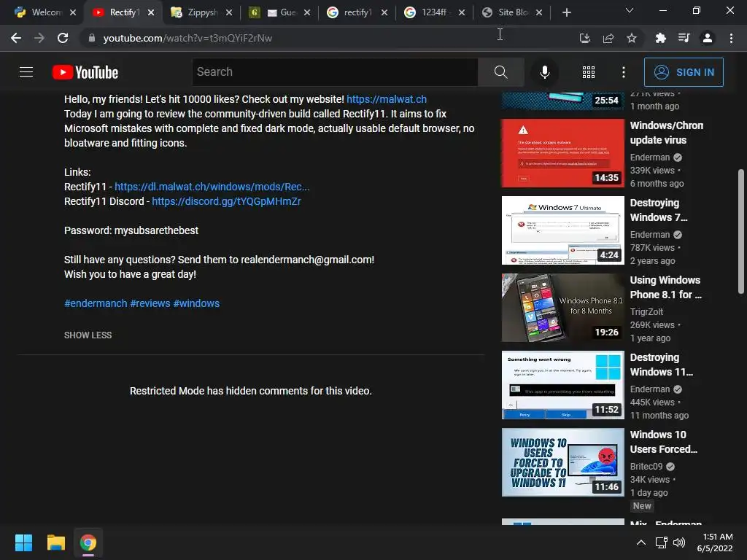Show hidden system tray icons
Viewport: 747px width, 560px height.
pyautogui.click(x=641, y=542)
